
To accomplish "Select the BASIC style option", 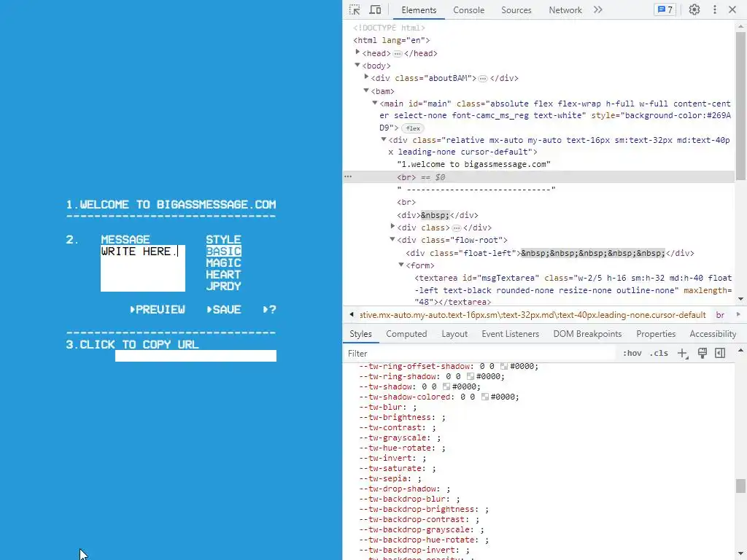I will tap(223, 251).
